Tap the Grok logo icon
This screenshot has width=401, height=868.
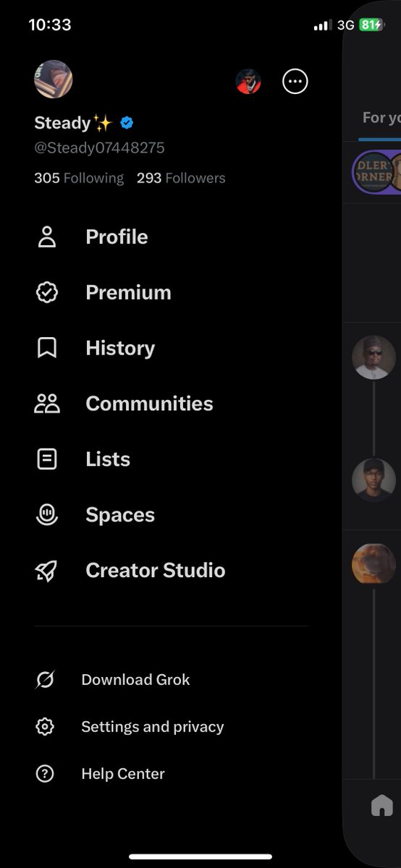pos(45,680)
